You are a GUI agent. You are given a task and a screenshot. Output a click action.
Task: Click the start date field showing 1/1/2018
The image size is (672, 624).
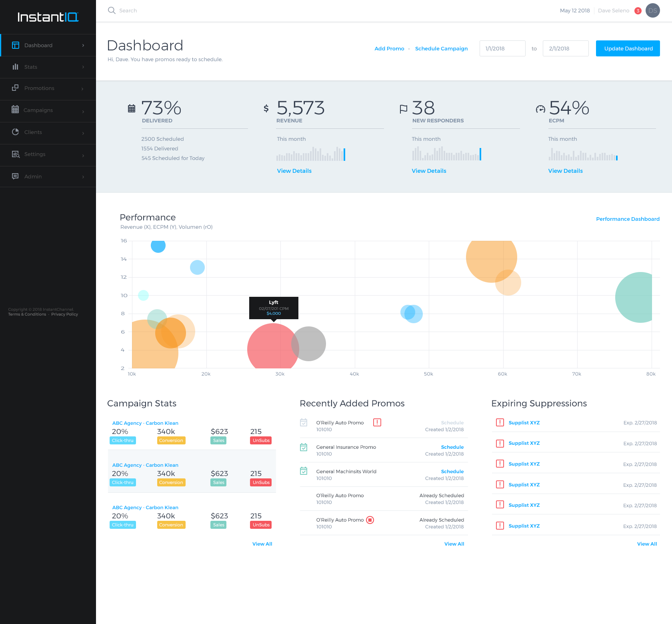pos(502,48)
